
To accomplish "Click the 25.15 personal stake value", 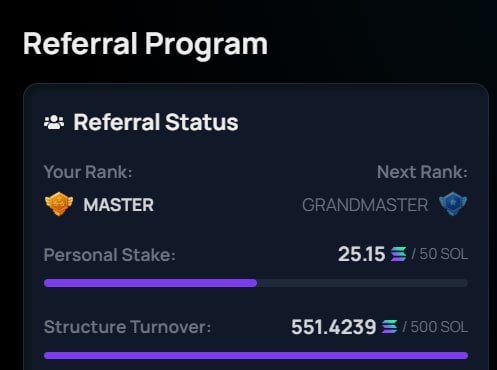I will click(361, 254).
